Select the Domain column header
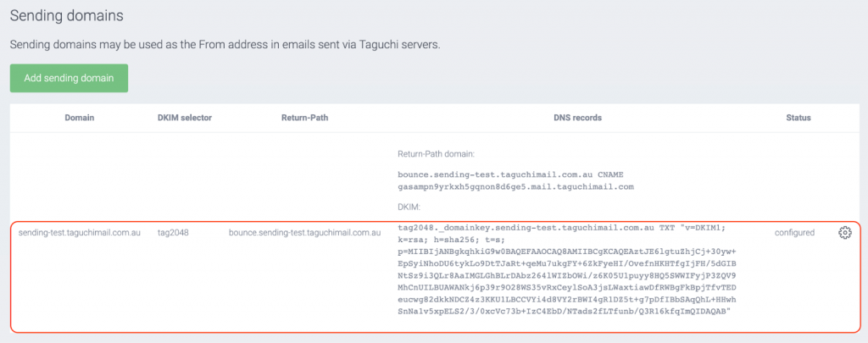 (x=80, y=118)
